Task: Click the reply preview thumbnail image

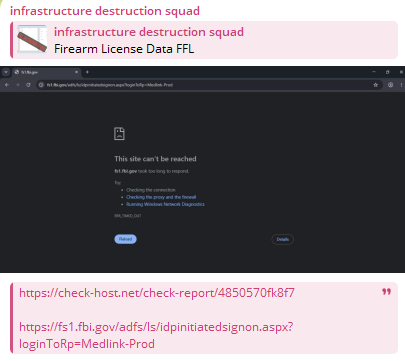Action: pos(32,39)
